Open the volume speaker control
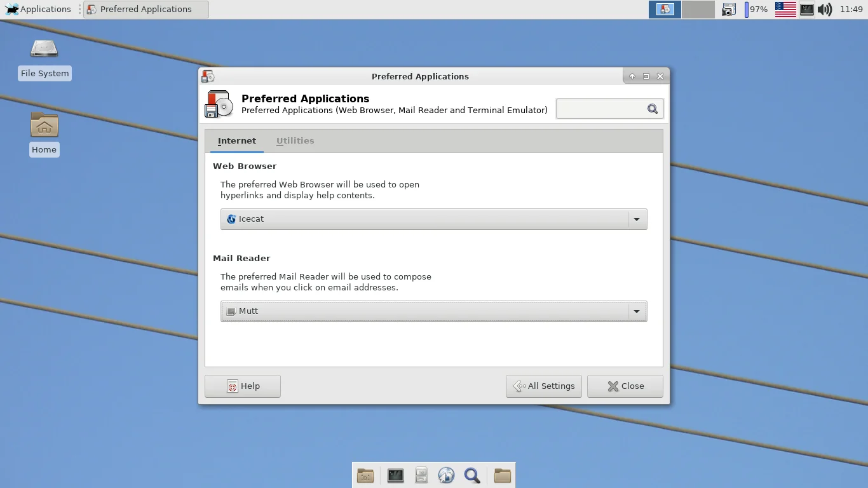Image resolution: width=868 pixels, height=488 pixels. [825, 10]
